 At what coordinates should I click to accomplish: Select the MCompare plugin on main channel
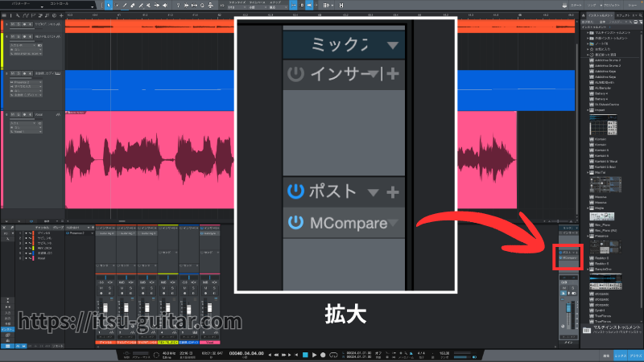569,257
